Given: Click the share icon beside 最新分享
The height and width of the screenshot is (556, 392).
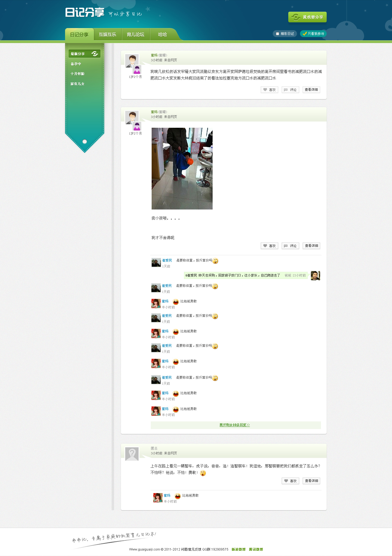Looking at the screenshot, I should [95, 54].
